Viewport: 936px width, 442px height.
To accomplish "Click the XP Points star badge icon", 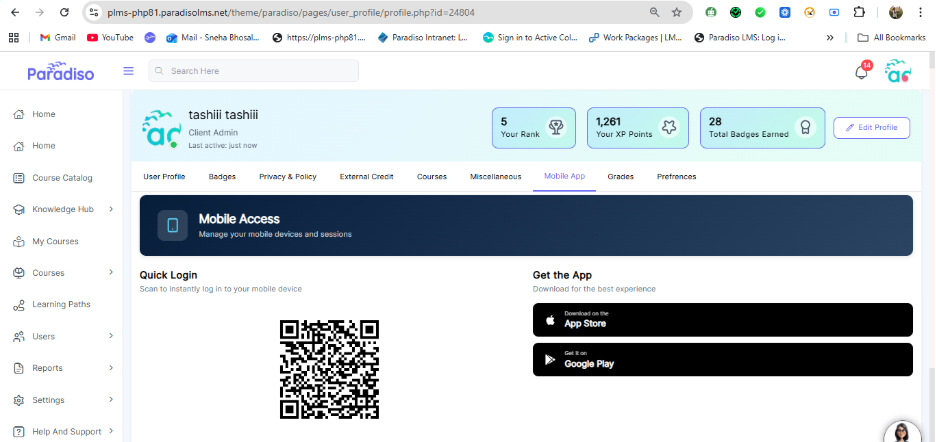I will coord(669,128).
